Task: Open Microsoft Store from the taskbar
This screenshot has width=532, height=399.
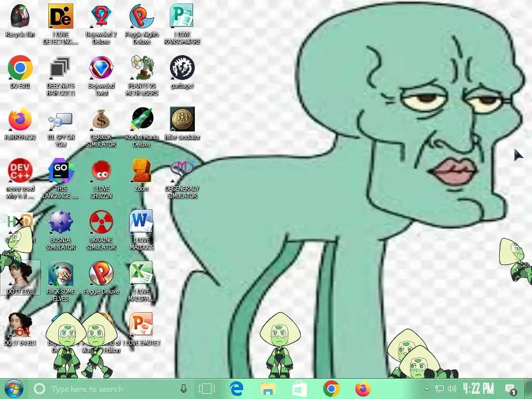Action: coord(300,389)
